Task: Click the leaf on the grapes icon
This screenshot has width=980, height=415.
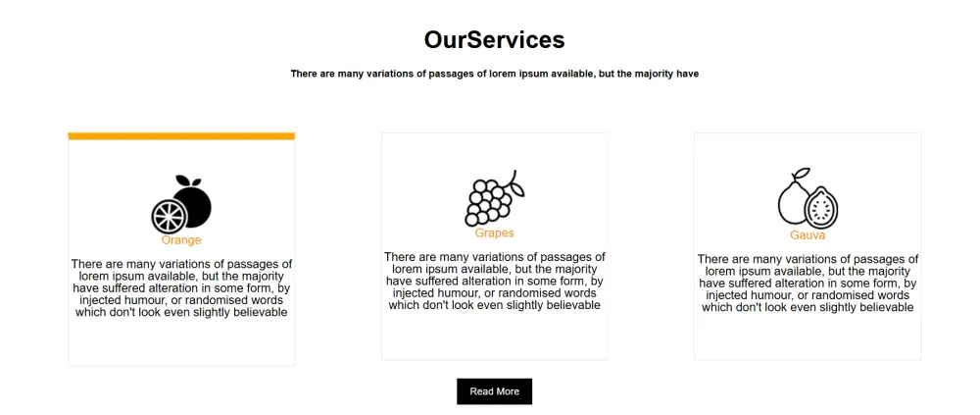Action: click(x=516, y=184)
